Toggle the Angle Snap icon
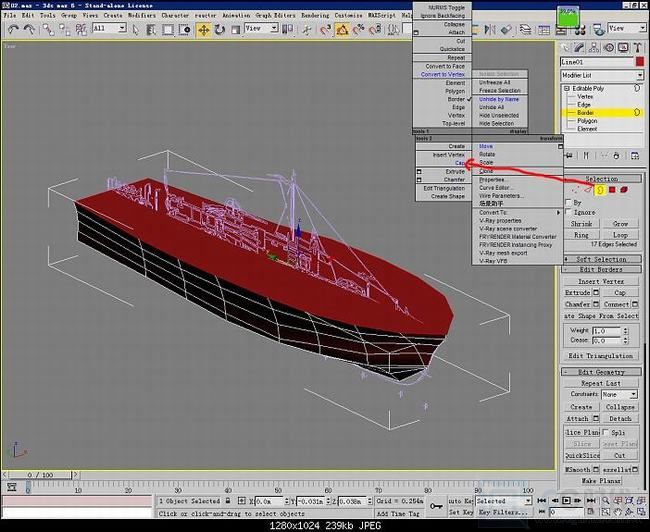This screenshot has height=532, width=650. (x=342, y=29)
